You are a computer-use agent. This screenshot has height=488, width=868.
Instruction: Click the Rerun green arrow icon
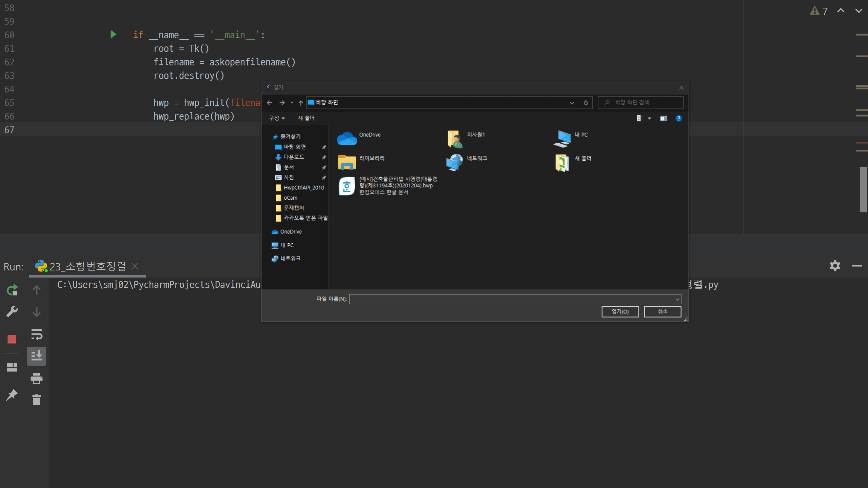click(x=12, y=290)
